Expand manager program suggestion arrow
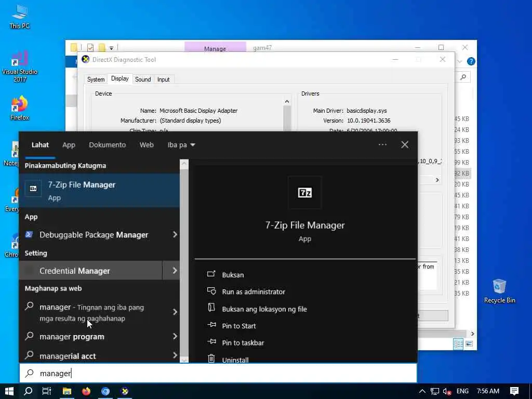 click(175, 336)
